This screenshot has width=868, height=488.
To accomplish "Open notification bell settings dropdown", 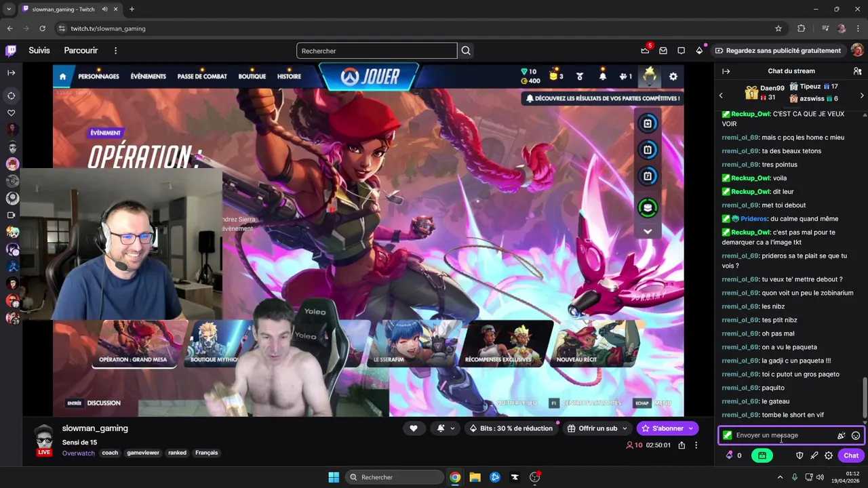I will 446,428.
